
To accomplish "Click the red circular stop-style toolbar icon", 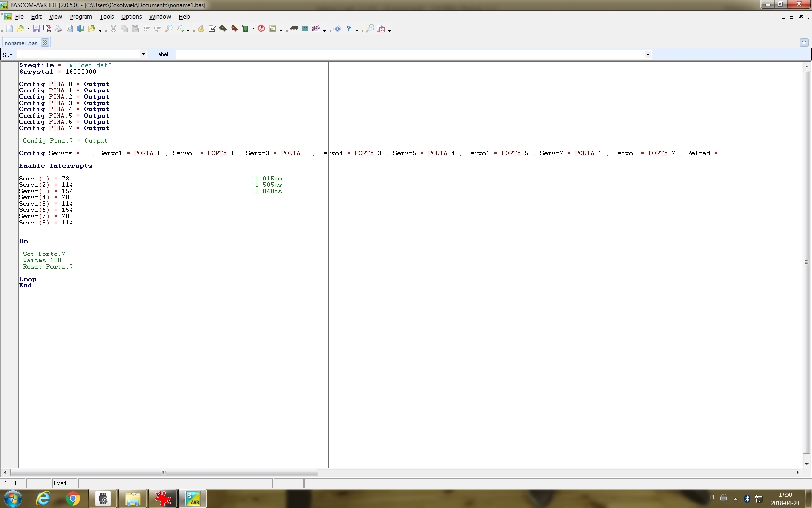I will point(261,29).
